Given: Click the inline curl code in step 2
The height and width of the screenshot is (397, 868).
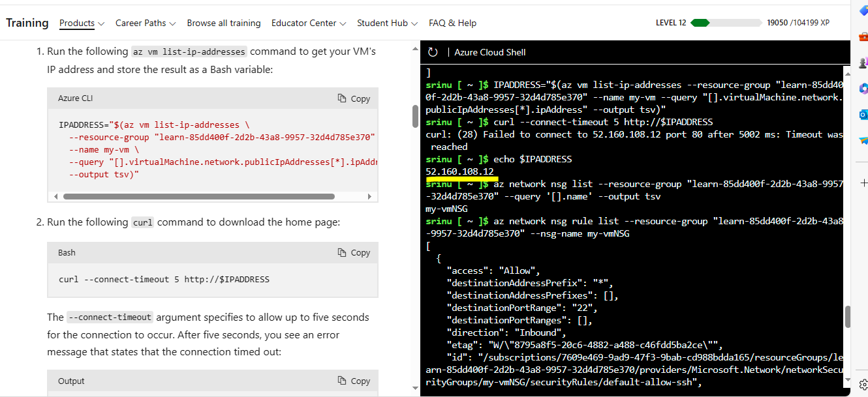Looking at the screenshot, I should (x=143, y=222).
